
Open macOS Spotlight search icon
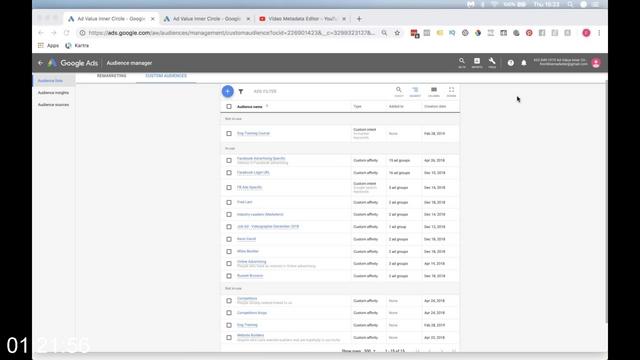pyautogui.click(x=570, y=4)
